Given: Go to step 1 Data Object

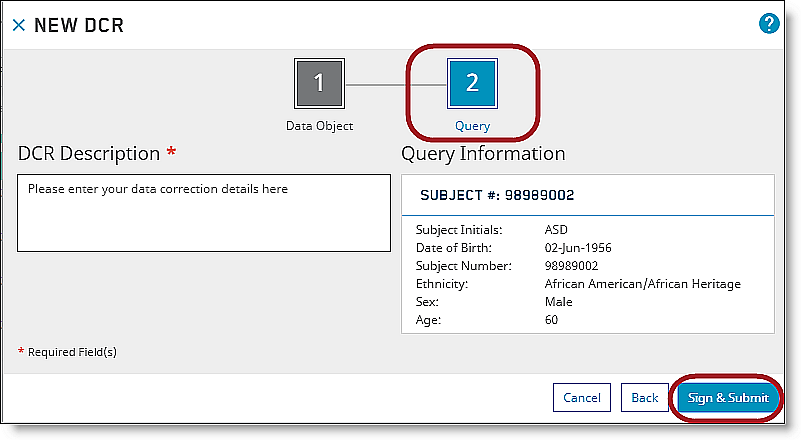Looking at the screenshot, I should [319, 83].
